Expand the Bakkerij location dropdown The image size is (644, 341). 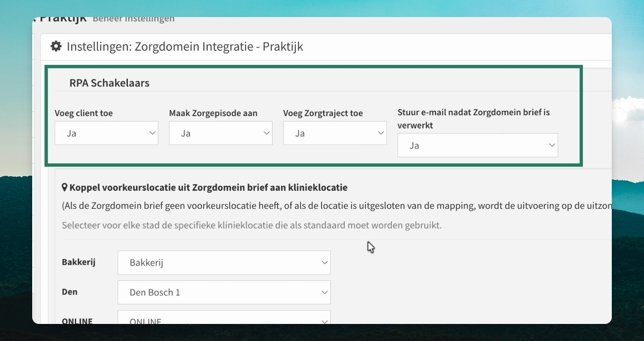pyautogui.click(x=224, y=262)
